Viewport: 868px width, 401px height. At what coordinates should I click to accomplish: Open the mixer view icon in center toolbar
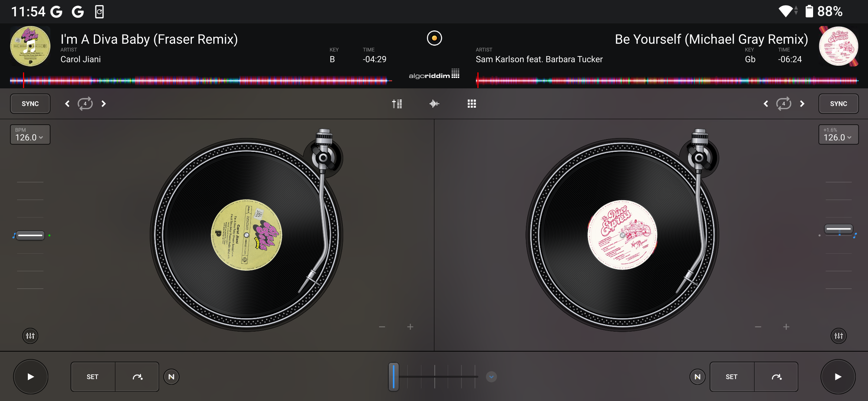tap(397, 104)
